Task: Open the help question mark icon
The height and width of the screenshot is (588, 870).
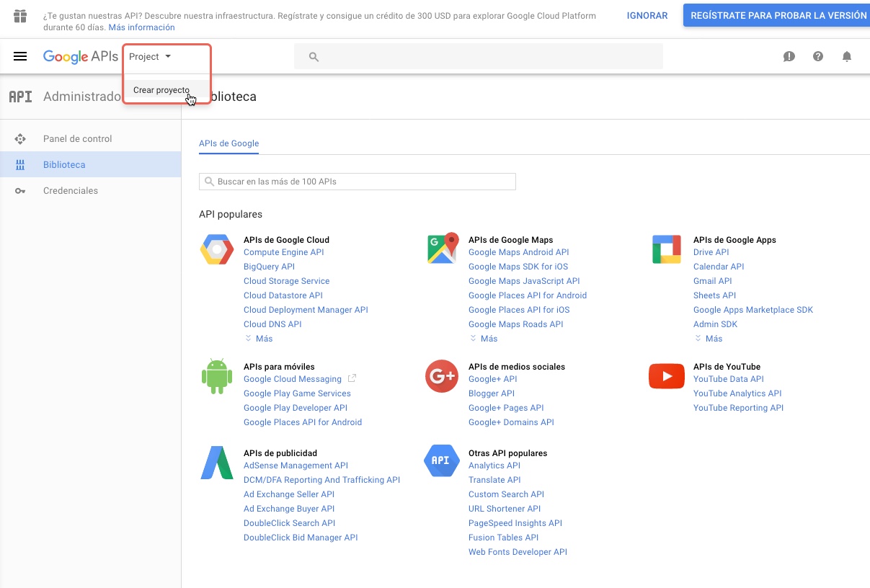Action: pos(818,56)
